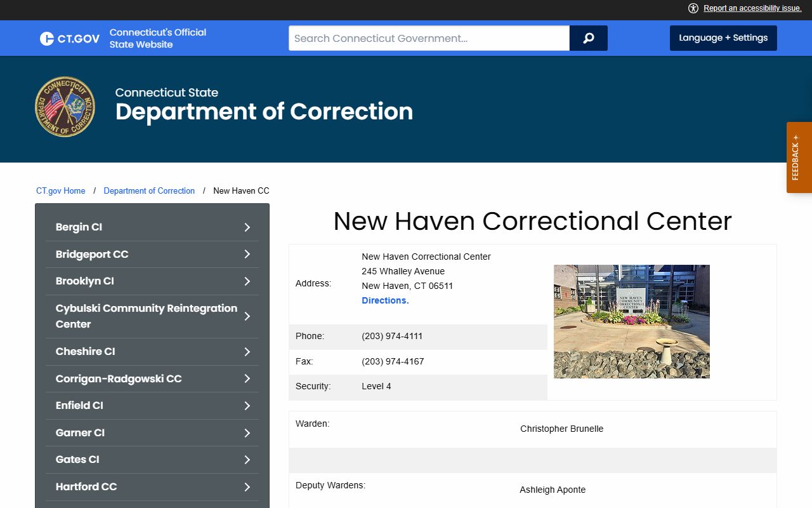Select fax number (203) 974-4167

tap(393, 361)
